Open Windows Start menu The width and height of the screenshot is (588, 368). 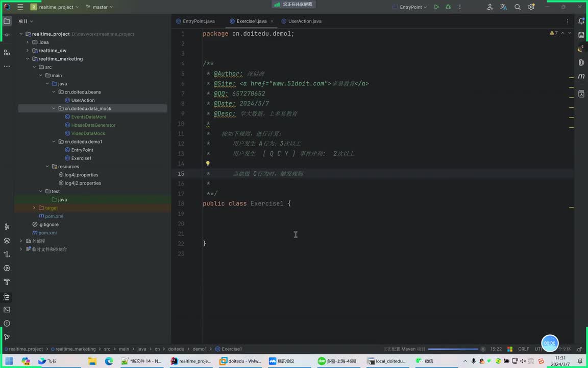(9, 361)
